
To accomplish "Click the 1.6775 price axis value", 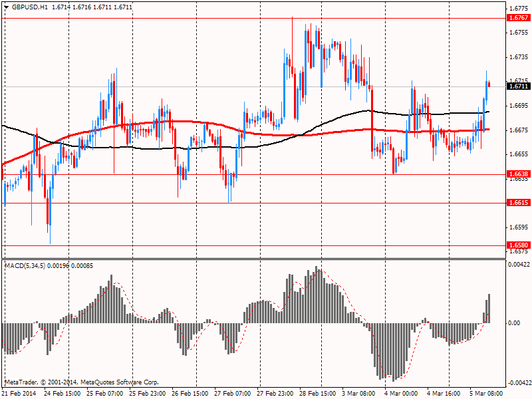I will click(519, 8).
